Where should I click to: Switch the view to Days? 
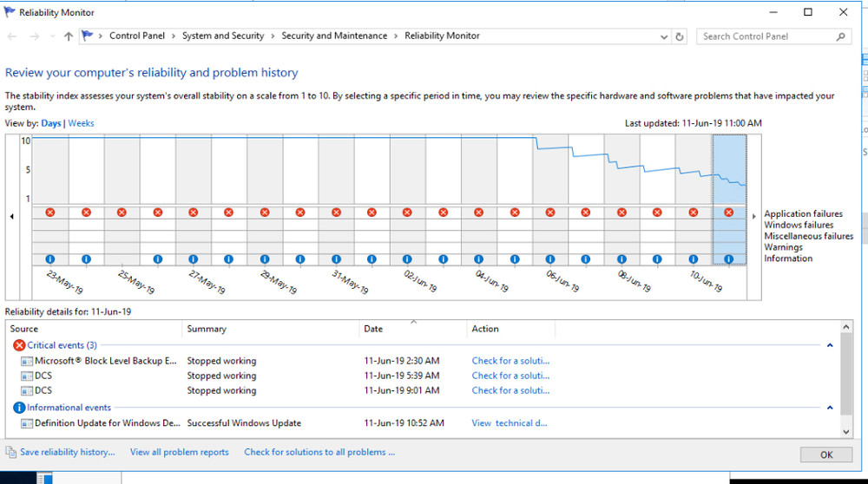(x=51, y=123)
